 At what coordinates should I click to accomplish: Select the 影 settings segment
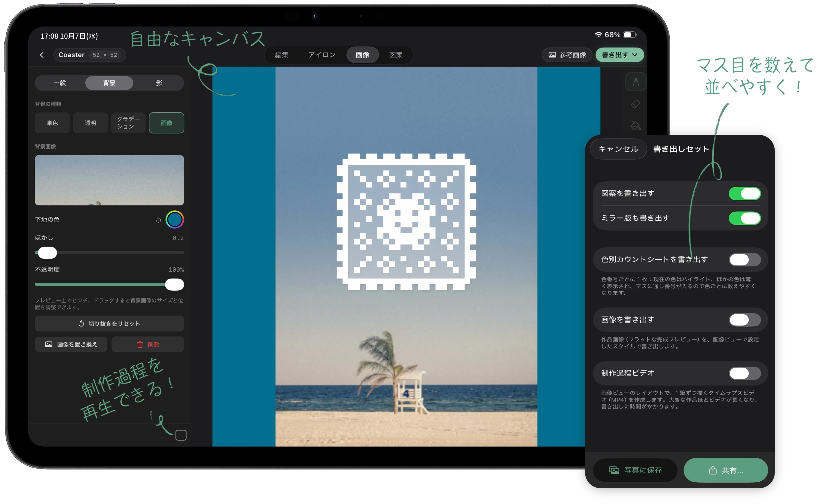[159, 83]
